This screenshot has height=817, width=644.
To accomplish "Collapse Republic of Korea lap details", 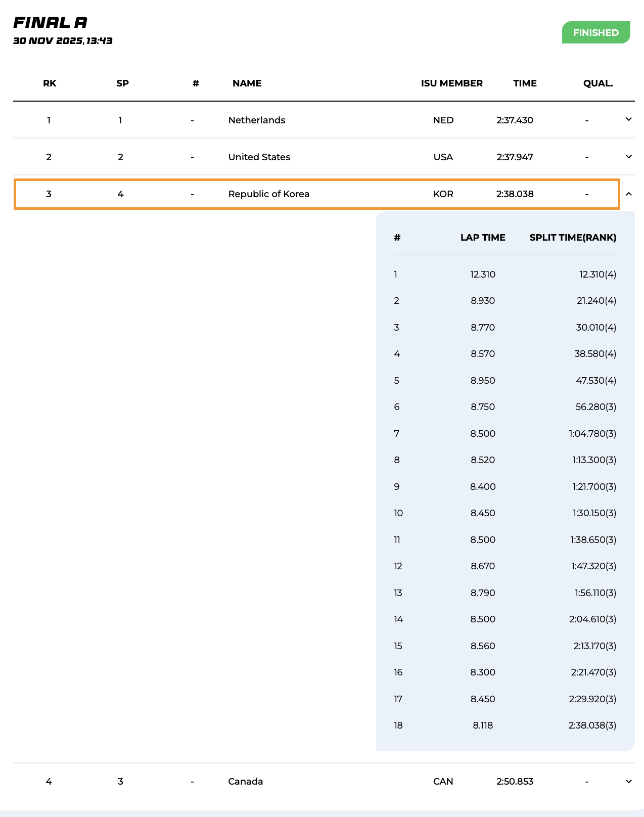I will pos(629,194).
